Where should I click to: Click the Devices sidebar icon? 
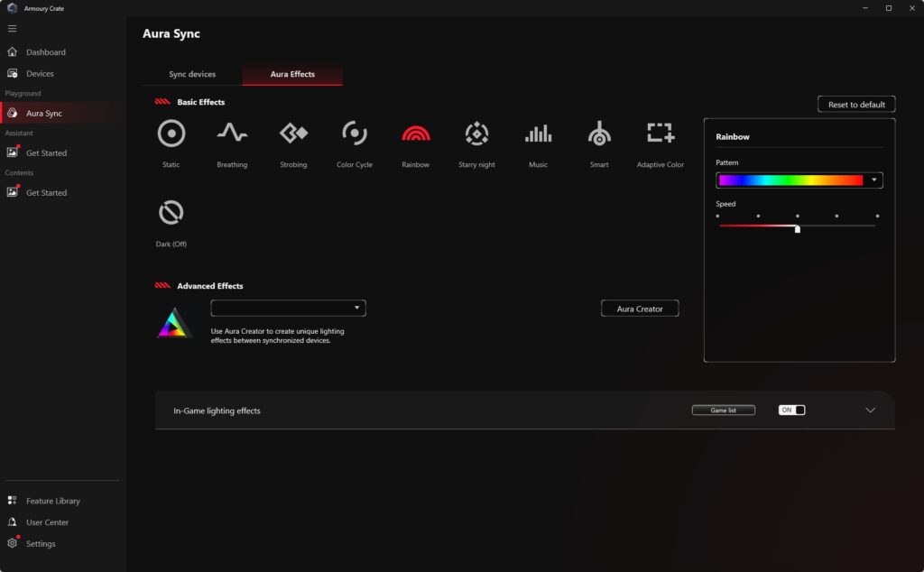pos(12,73)
